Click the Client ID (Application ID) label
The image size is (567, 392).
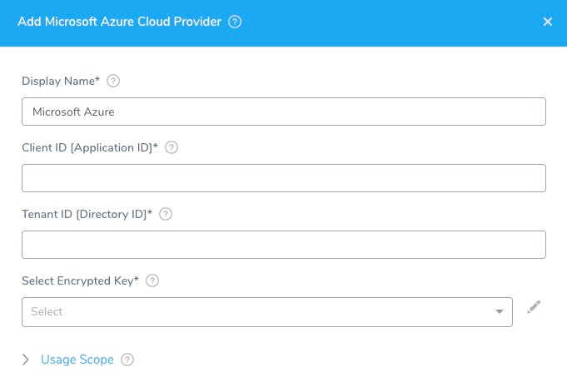(x=90, y=147)
